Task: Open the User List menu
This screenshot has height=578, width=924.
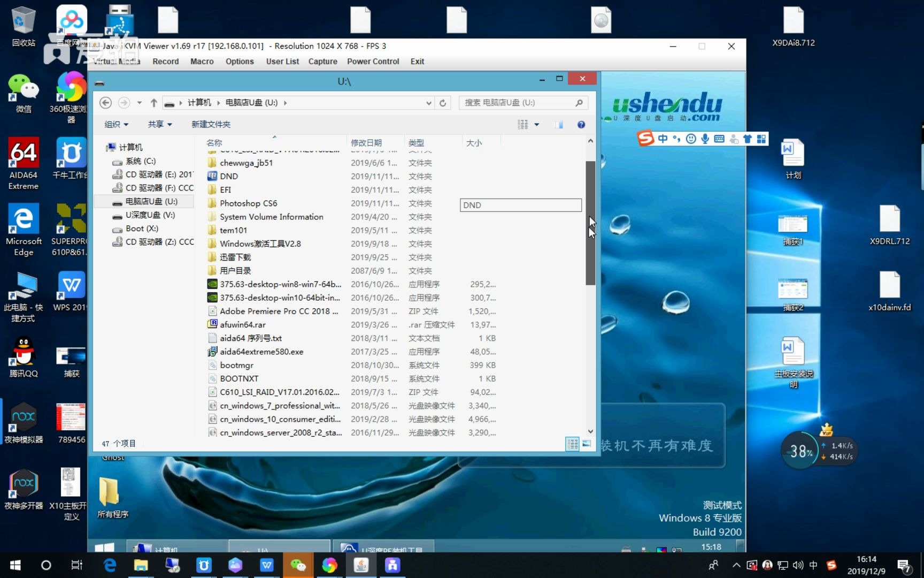Action: tap(282, 62)
